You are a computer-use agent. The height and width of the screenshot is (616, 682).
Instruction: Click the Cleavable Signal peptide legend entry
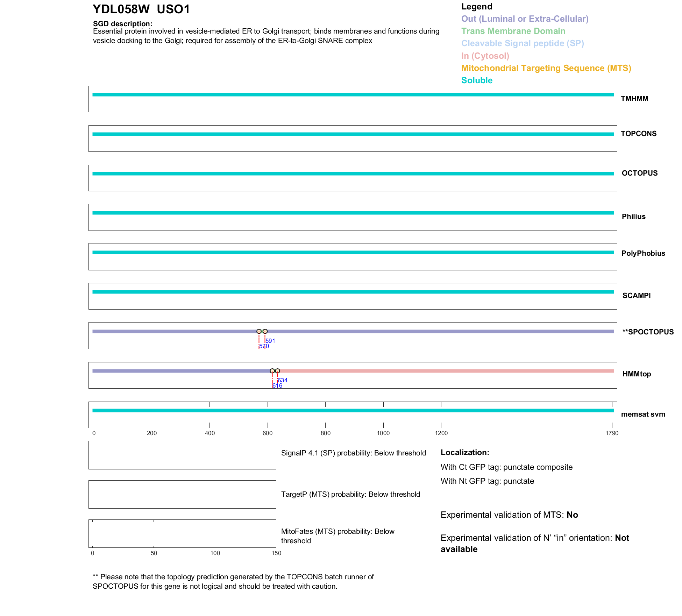[523, 43]
